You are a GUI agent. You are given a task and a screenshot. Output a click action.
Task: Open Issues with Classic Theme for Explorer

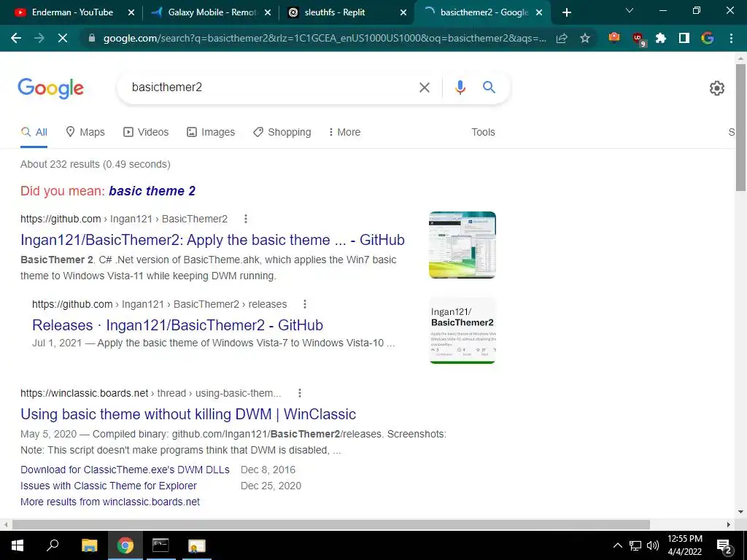pos(109,486)
